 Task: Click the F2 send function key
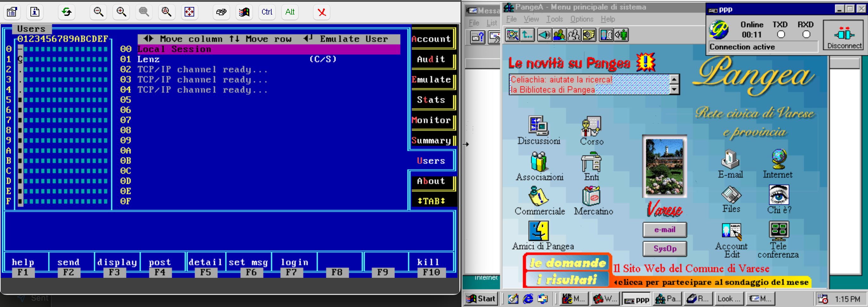(69, 266)
